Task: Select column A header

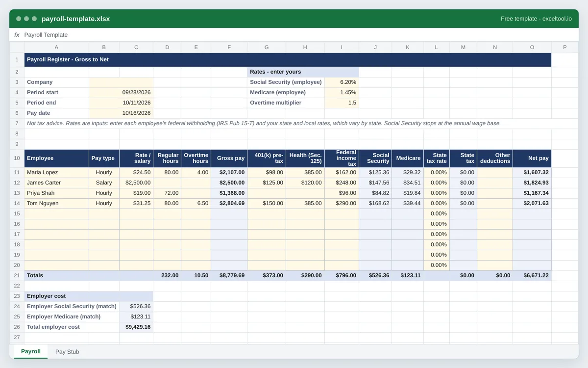Action: pos(56,47)
